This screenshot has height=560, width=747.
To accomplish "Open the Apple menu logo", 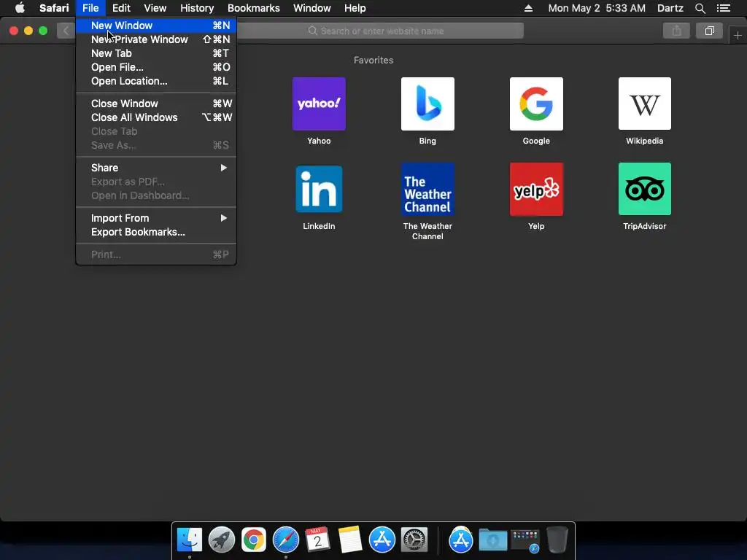I will 20,8.
